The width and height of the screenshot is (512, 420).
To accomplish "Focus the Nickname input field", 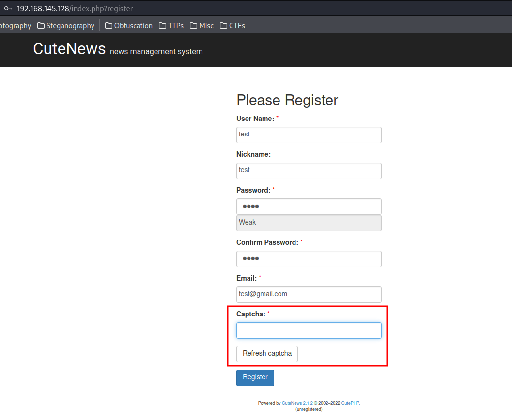I will pyautogui.click(x=309, y=170).
